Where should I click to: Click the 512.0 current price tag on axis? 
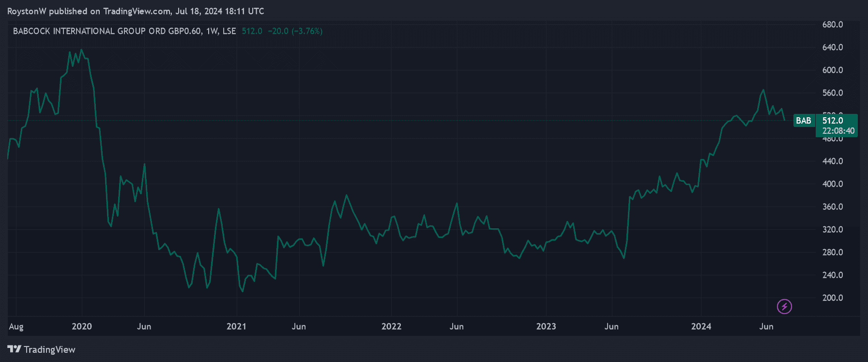pyautogui.click(x=833, y=120)
